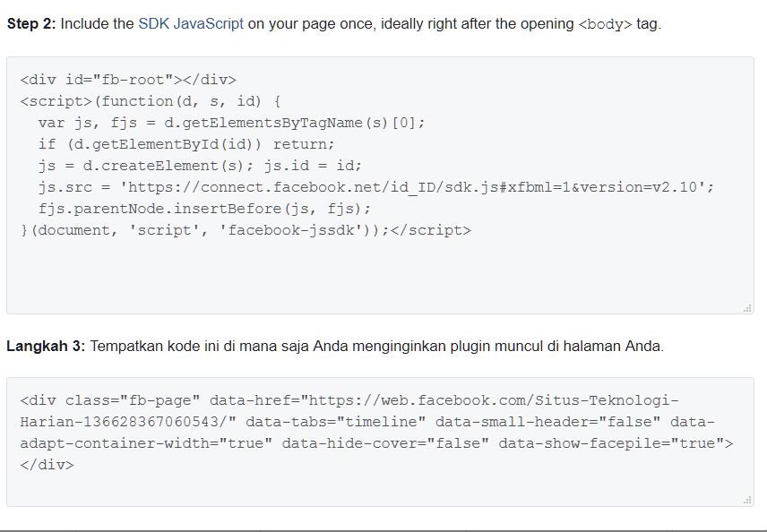Click the getElementById return line

185,144
